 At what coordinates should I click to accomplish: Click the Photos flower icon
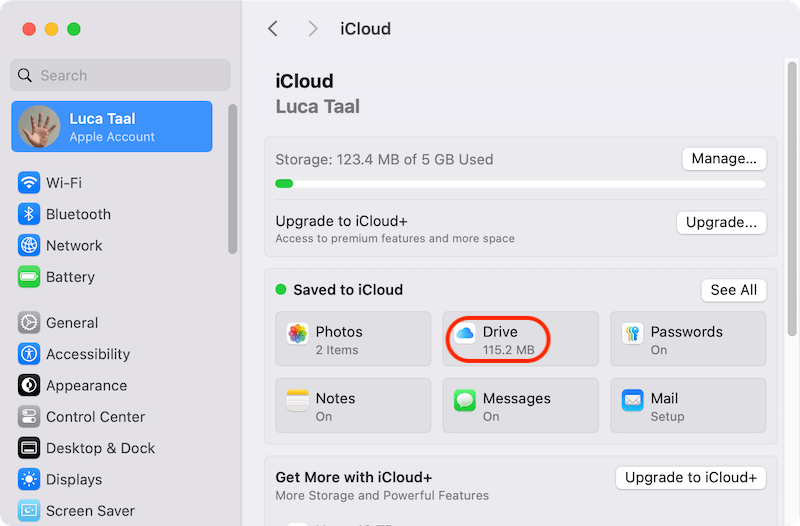coord(297,334)
